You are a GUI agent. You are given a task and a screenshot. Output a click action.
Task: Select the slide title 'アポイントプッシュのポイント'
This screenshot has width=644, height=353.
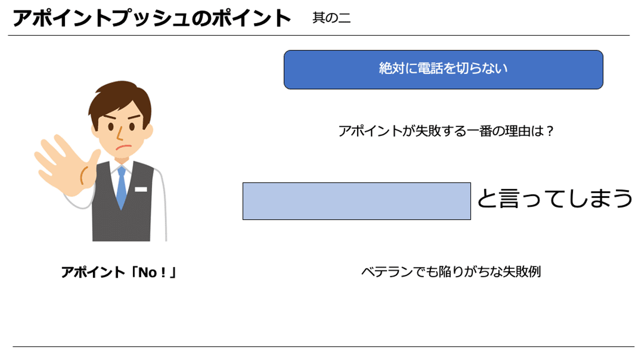(152, 18)
